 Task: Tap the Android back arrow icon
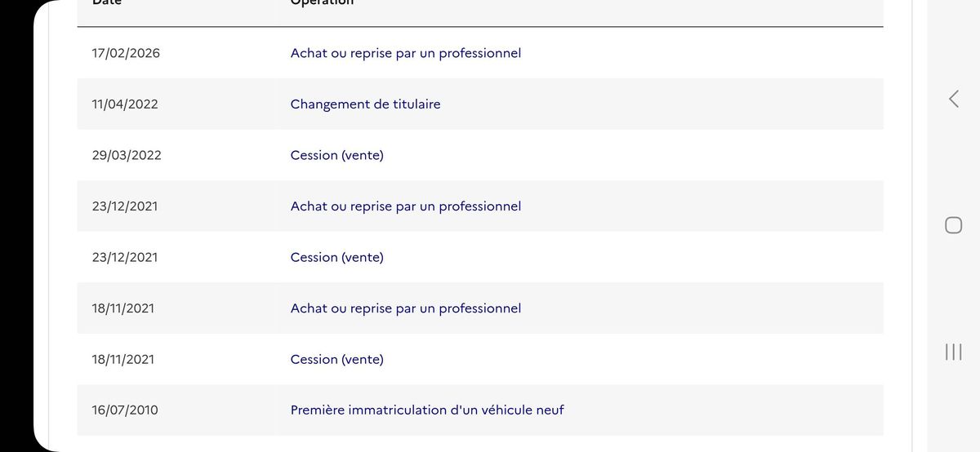pos(953,99)
